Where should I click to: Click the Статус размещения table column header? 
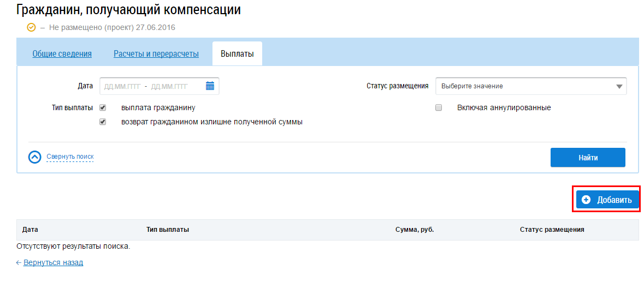click(x=552, y=230)
